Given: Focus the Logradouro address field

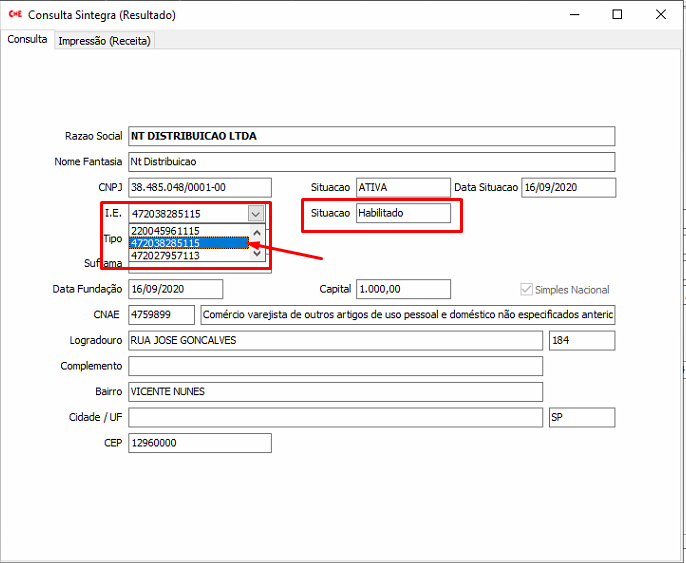Looking at the screenshot, I should coord(335,341).
